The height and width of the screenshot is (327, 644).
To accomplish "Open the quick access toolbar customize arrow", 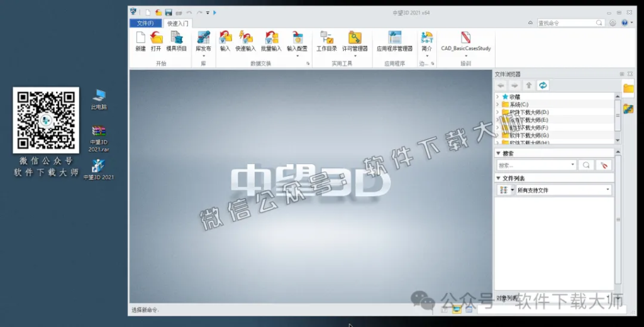I will 208,13.
